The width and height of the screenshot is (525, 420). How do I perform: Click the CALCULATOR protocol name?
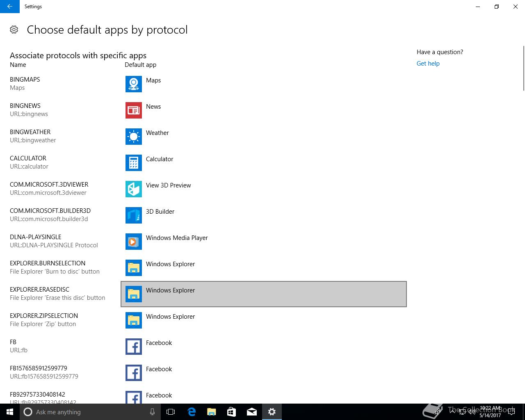click(x=28, y=158)
